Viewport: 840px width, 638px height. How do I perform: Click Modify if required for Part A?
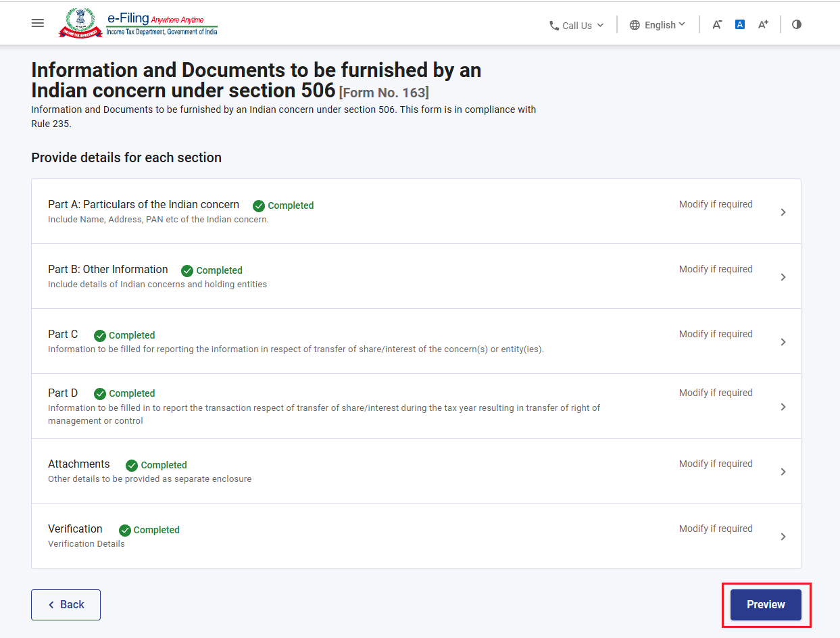pos(716,204)
